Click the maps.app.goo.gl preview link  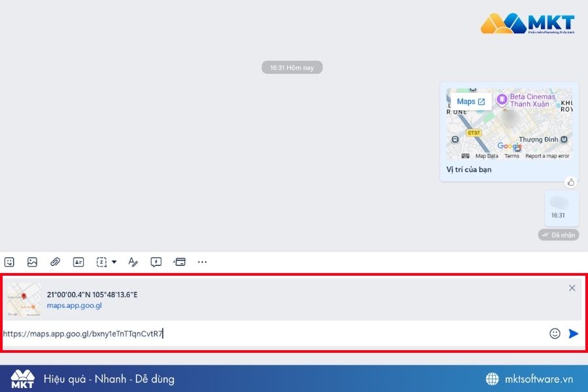click(74, 305)
